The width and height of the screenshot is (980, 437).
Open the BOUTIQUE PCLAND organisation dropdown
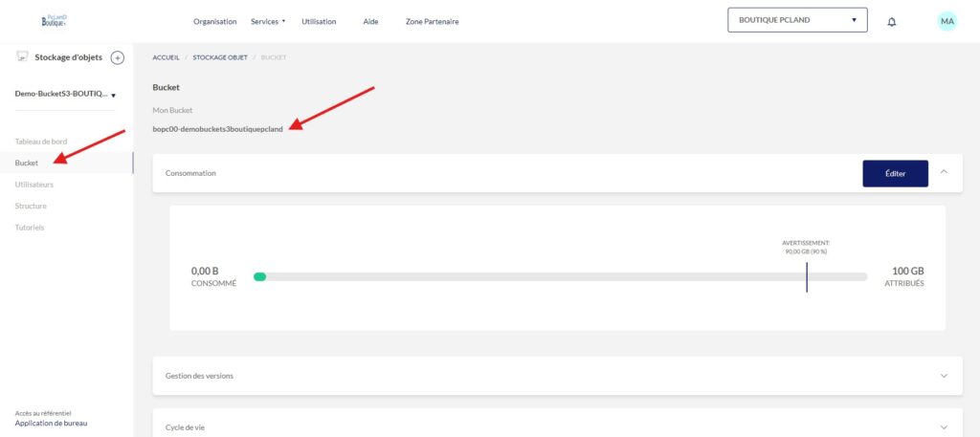pos(796,20)
